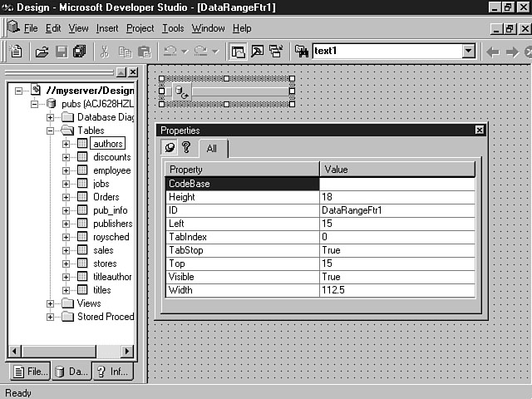Click the Save All toolbar icon
The width and height of the screenshot is (532, 399).
tap(79, 52)
